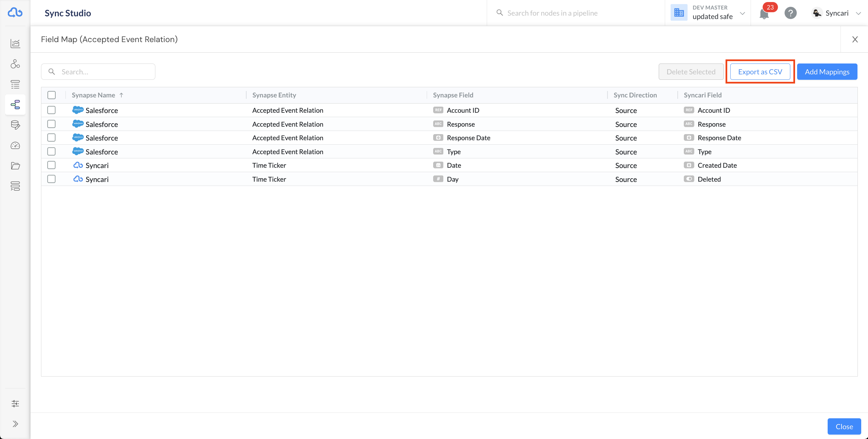Click Accepted Event Relation in Type row
This screenshot has width=868, height=439.
tap(288, 151)
